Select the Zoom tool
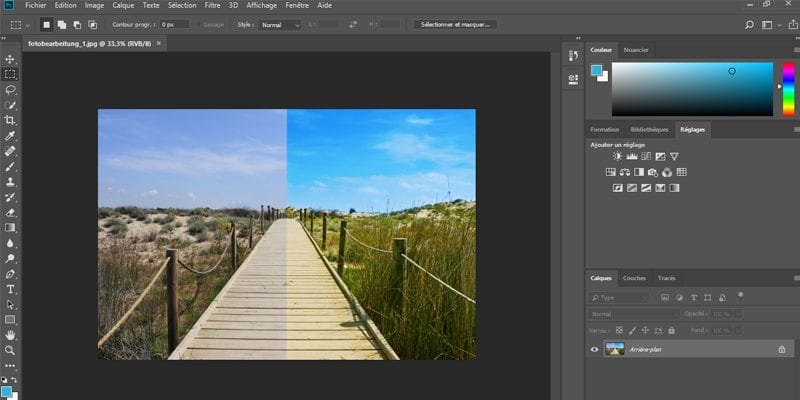 coord(10,351)
